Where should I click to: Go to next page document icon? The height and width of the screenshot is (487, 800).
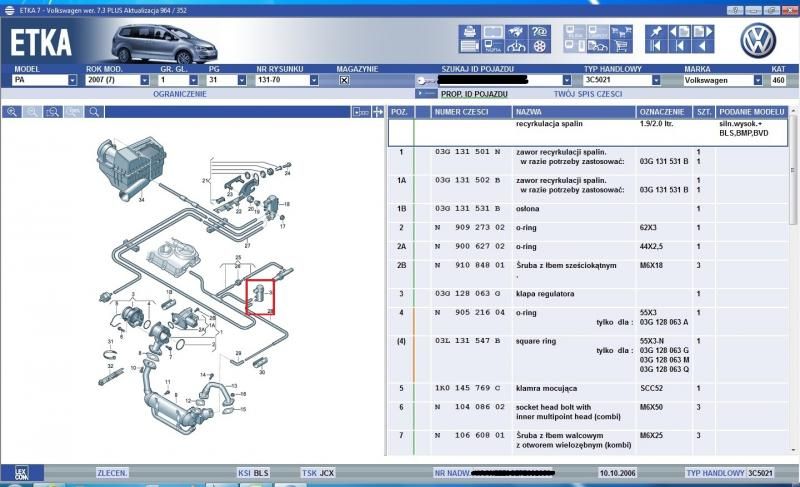click(x=703, y=32)
